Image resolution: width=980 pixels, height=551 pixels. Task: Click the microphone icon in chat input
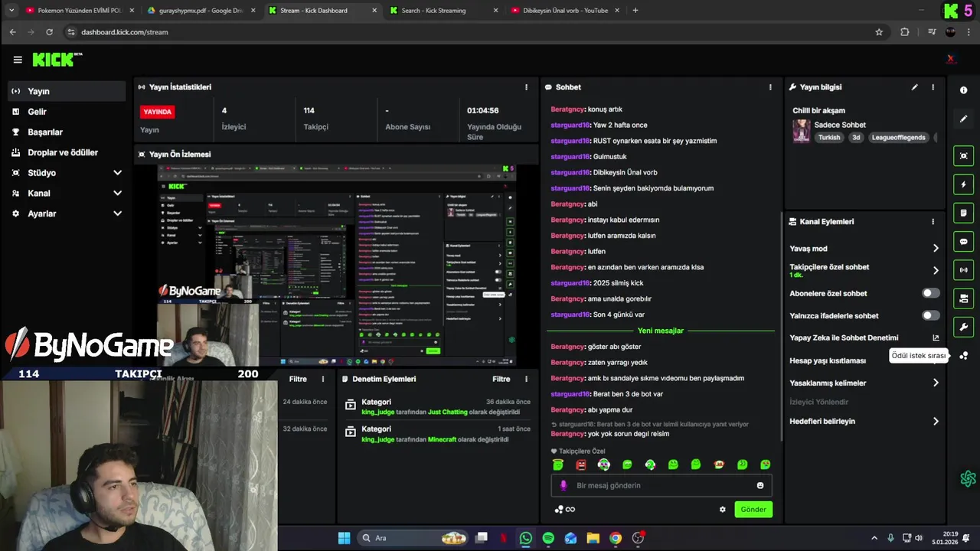[x=563, y=485]
